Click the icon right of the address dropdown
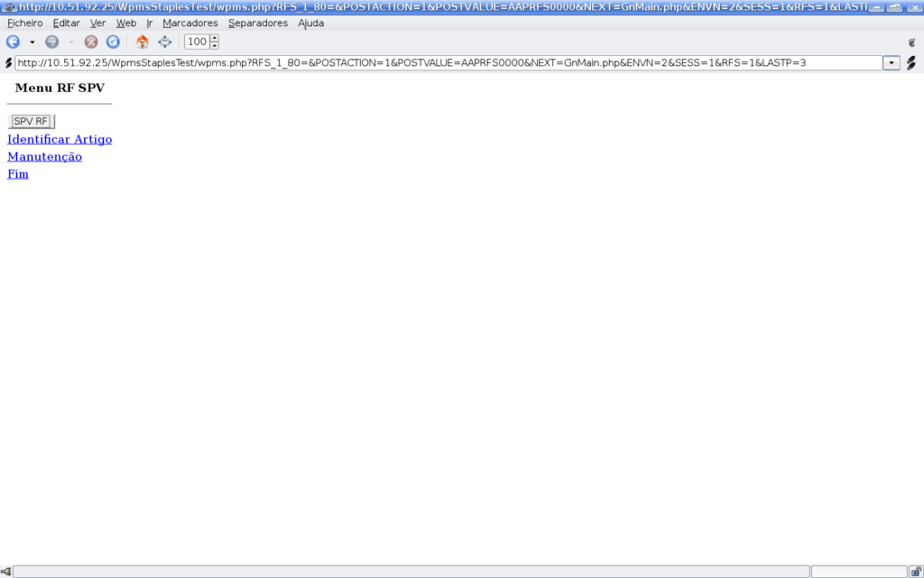The height and width of the screenshot is (578, 924). click(x=911, y=62)
